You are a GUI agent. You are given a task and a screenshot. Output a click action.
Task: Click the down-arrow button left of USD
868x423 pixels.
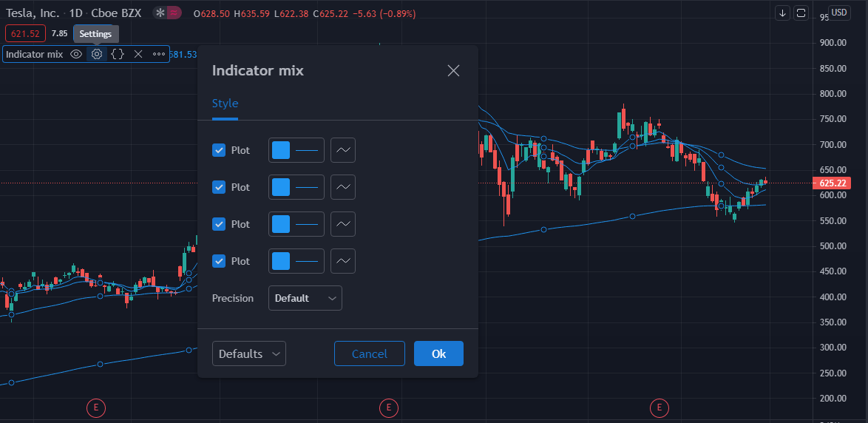coord(782,13)
